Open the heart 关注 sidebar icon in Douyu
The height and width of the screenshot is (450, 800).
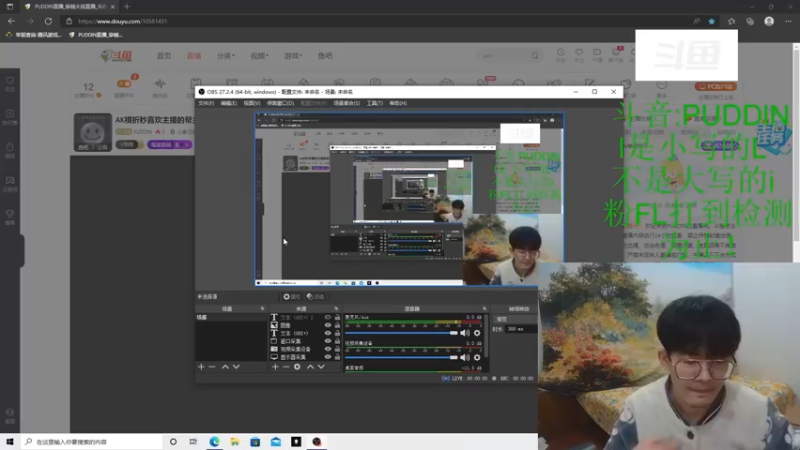click(x=10, y=84)
